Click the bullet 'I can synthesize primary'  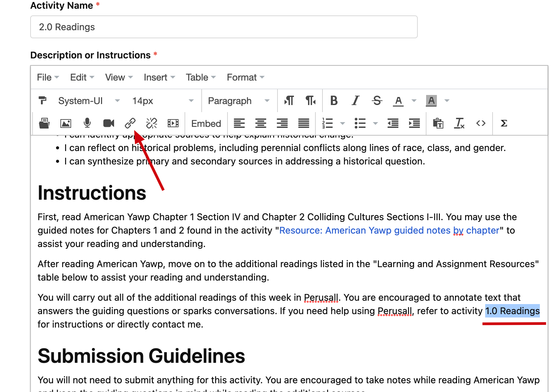(x=245, y=161)
